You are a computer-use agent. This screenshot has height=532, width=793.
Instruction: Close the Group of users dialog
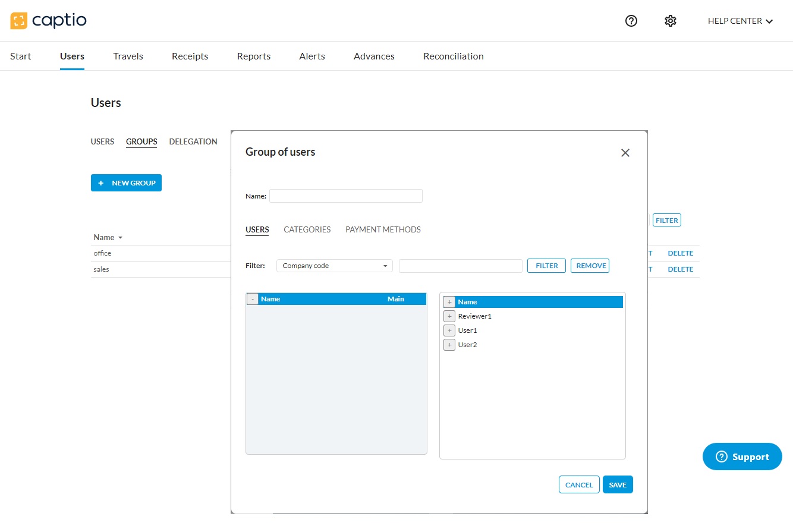625,153
